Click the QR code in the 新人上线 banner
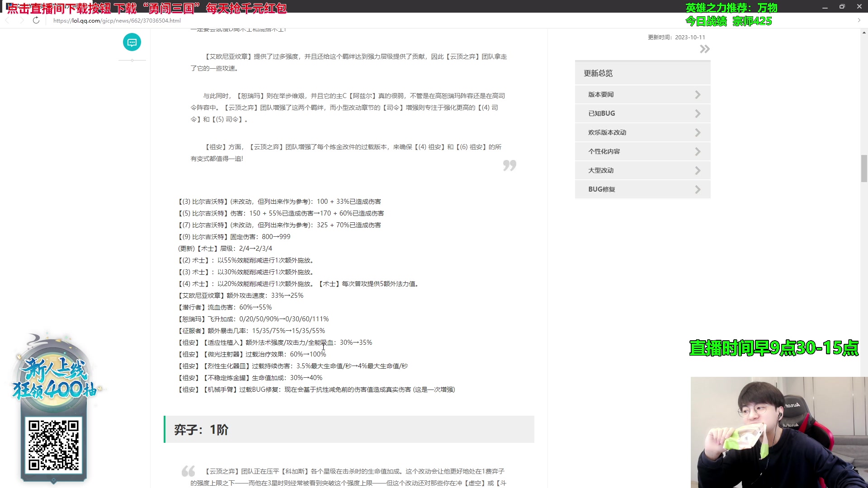Viewport: 868px width, 488px height. coord(53,446)
